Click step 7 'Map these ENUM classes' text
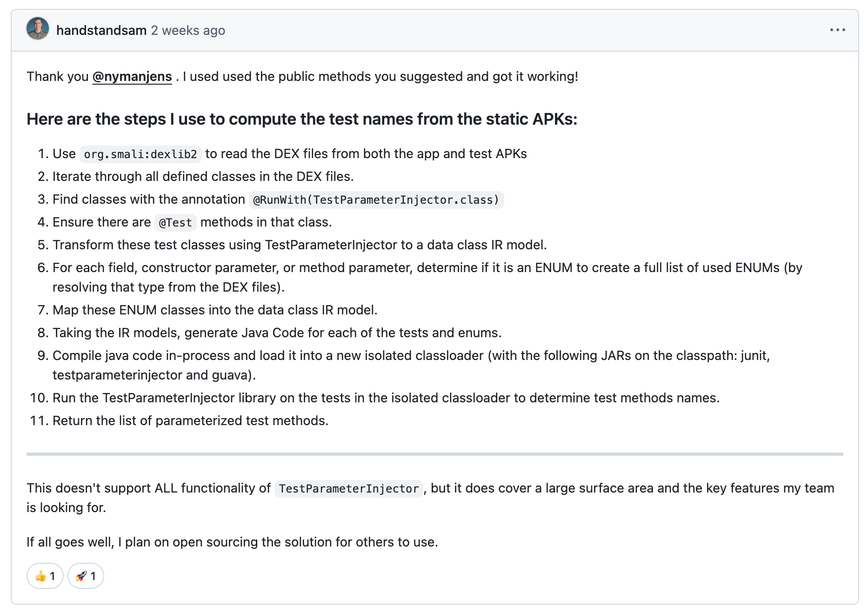The width and height of the screenshot is (868, 613). coord(214,310)
